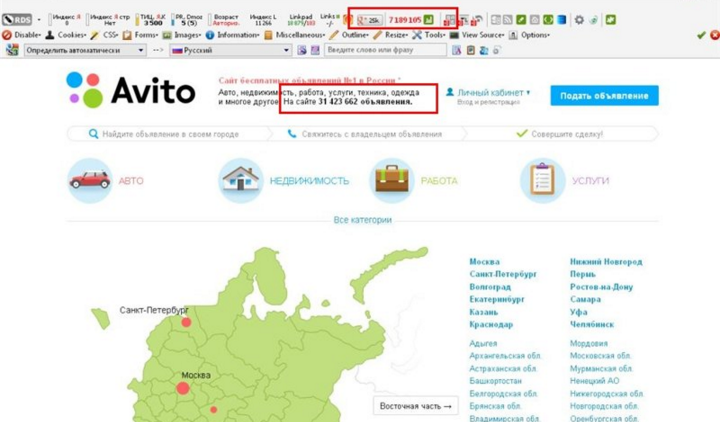Click the green checkmark validation icon
720x422 pixels.
click(x=701, y=35)
